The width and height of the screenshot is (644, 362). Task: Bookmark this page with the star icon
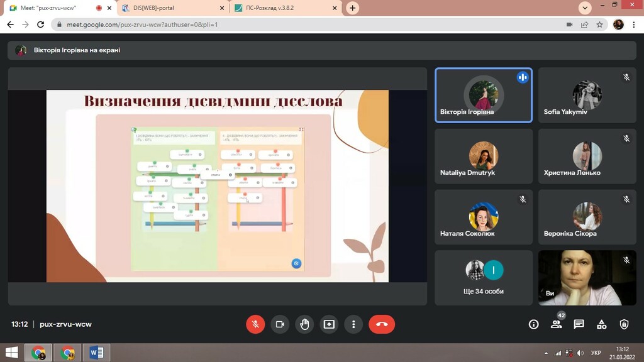coord(599,25)
